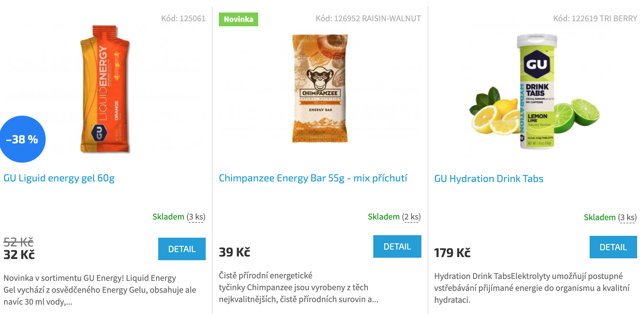Click the orange GU Liquid Energy gel image

coord(105,89)
